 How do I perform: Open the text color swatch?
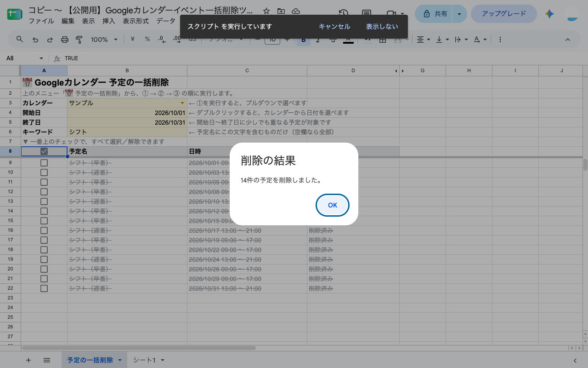[348, 40]
